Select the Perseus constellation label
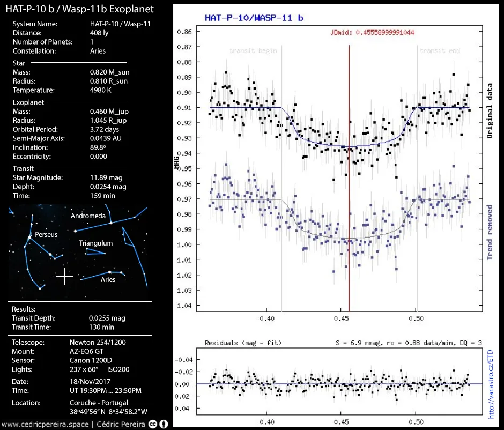Image resolution: width=504 pixels, height=430 pixels. click(46, 235)
